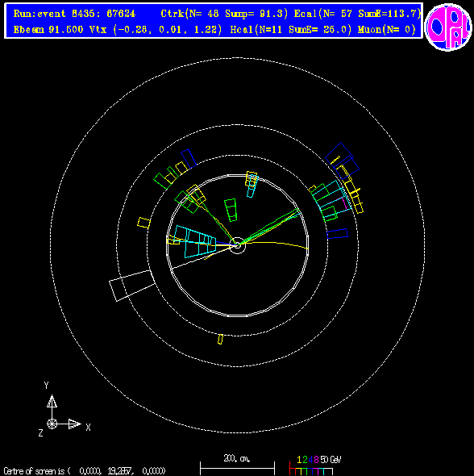Click the Run:event number text
Screen dimensions: 474x476
75,14
